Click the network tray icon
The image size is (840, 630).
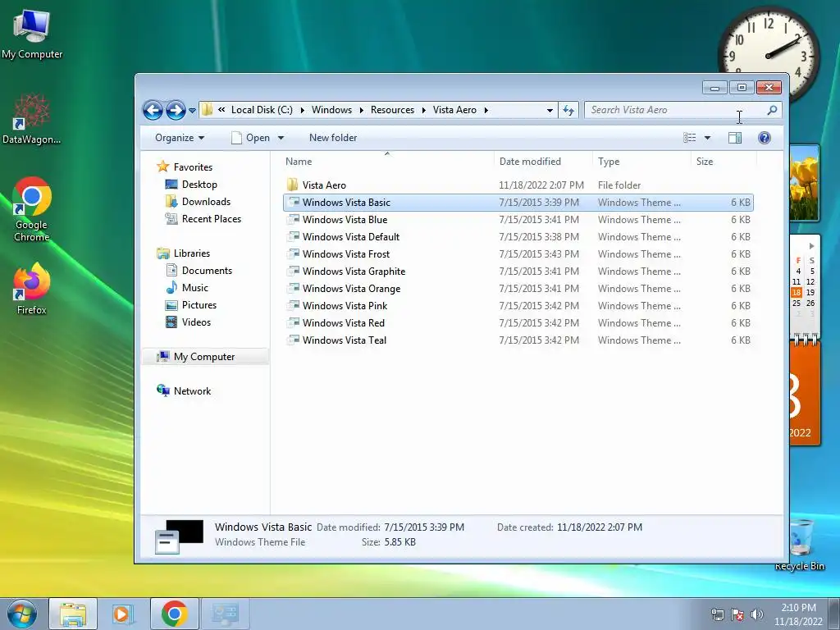click(717, 614)
